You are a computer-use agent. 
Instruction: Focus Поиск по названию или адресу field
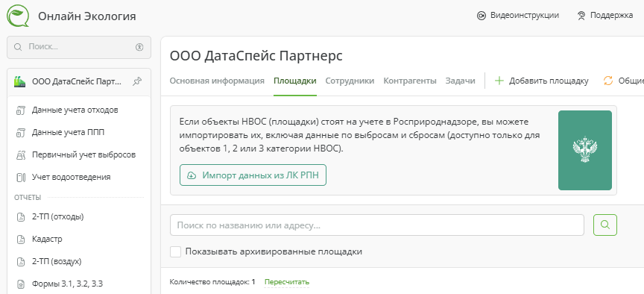377,225
